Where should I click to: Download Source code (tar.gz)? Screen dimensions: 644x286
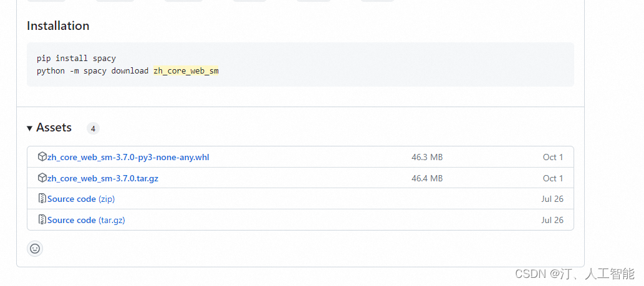86,221
